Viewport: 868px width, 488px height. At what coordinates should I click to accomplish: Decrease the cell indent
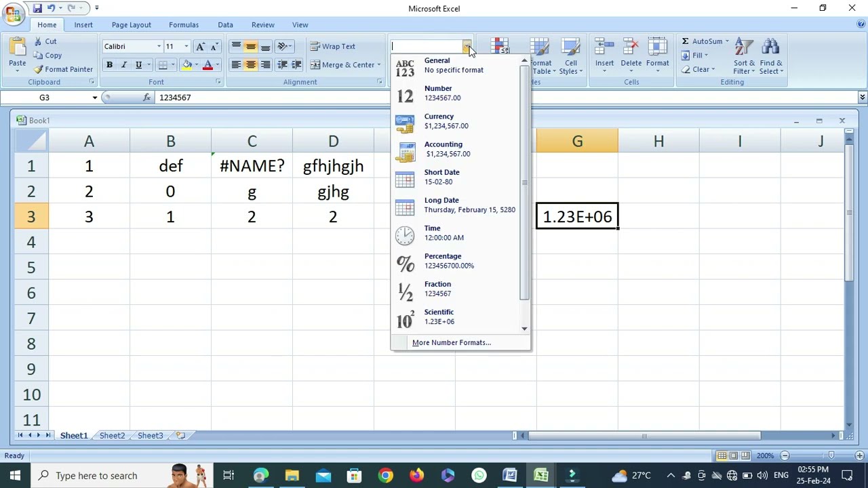pyautogui.click(x=282, y=65)
